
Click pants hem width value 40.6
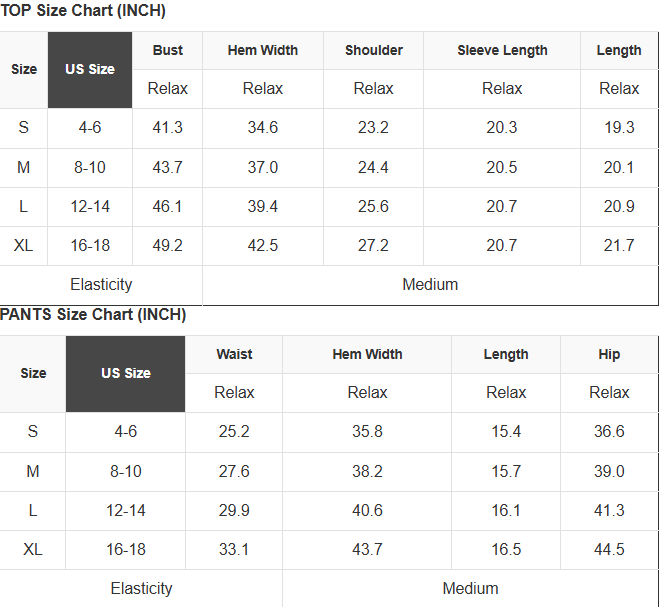pyautogui.click(x=367, y=510)
